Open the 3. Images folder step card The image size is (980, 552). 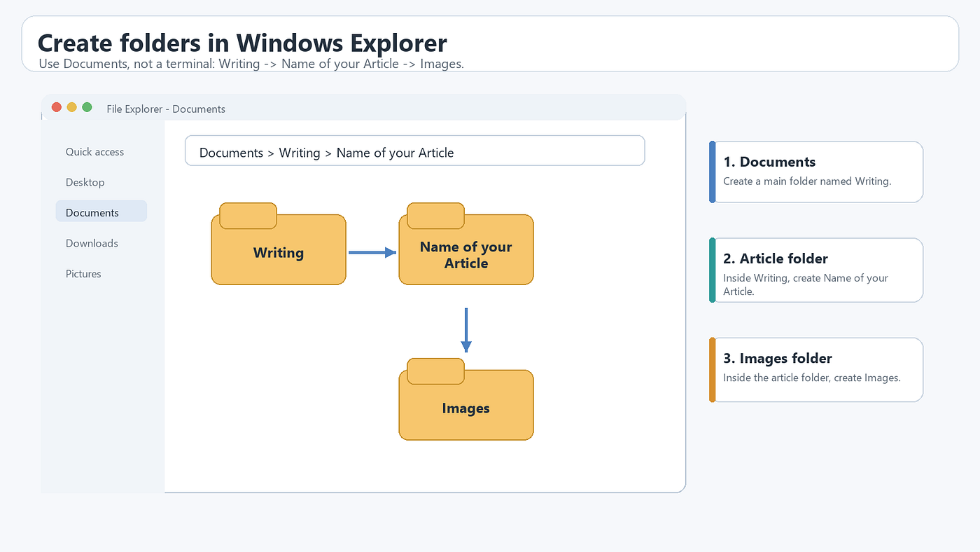(816, 370)
